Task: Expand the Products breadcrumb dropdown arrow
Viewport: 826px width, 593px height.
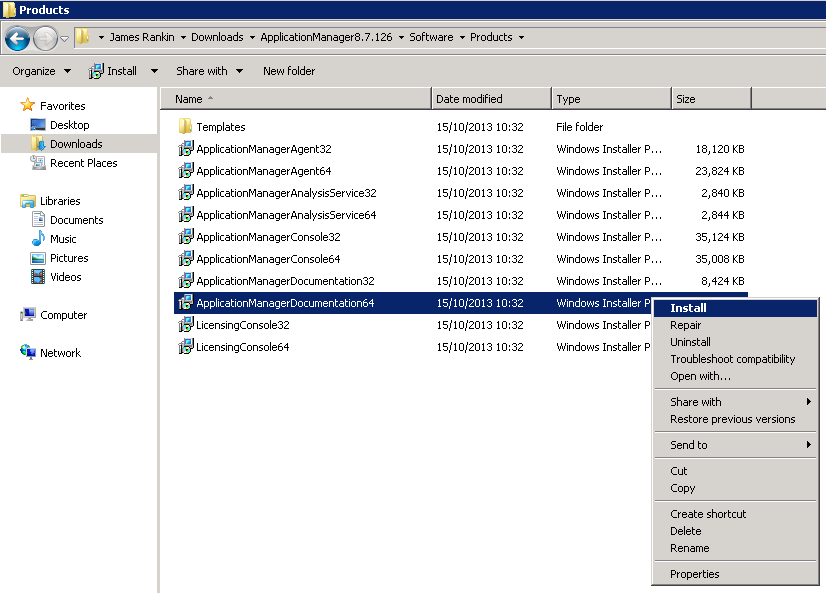Action: pyautogui.click(x=522, y=37)
